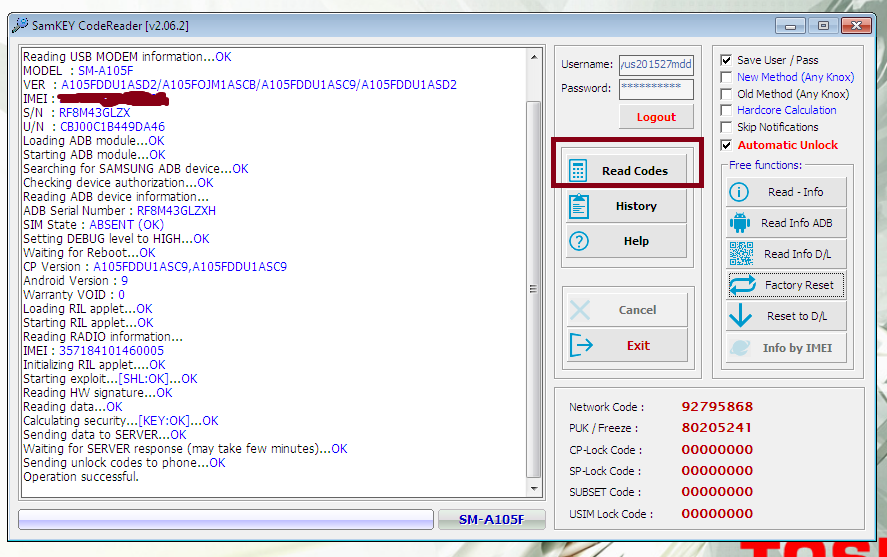Click the IMEI 357184101460005 log line
The image size is (887, 557).
pyautogui.click(x=93, y=351)
